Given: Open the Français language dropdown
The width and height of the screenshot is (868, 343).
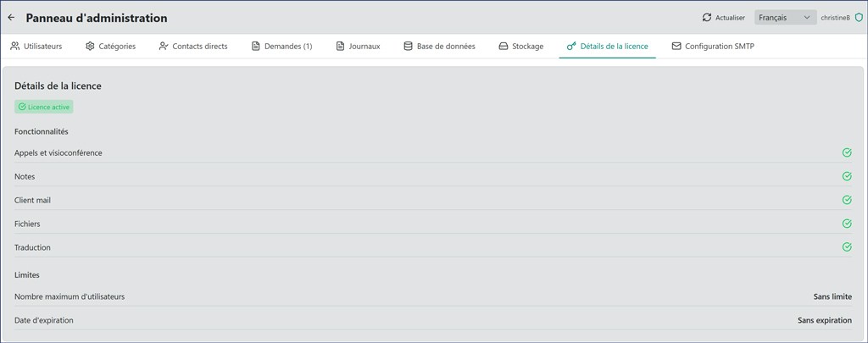Looking at the screenshot, I should pos(785,18).
